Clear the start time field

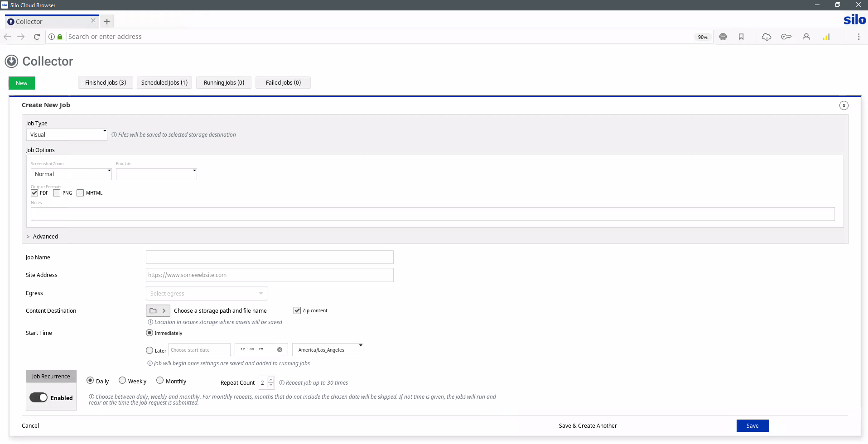point(280,349)
